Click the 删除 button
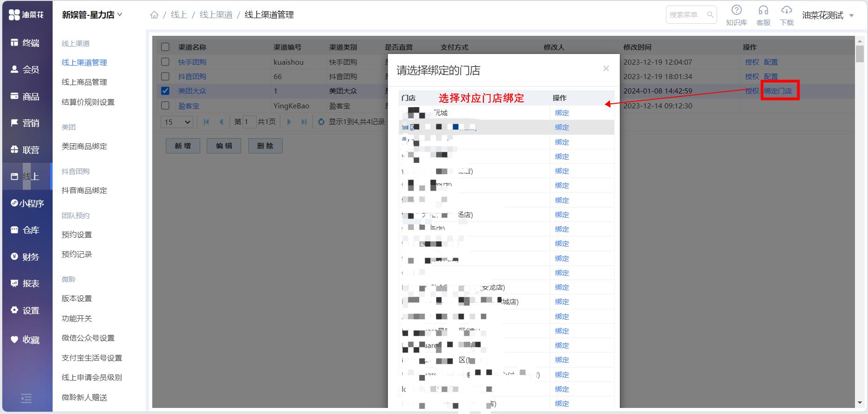868x414 pixels. [x=265, y=146]
